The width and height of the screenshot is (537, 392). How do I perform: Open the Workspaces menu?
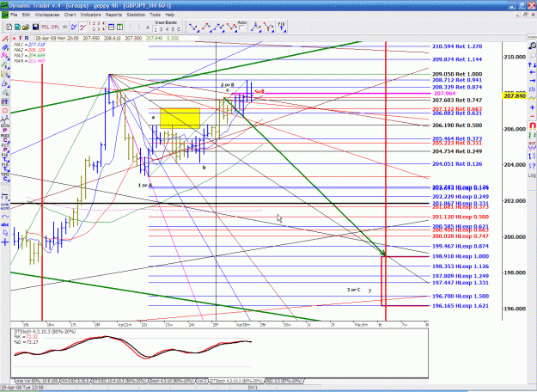click(47, 15)
